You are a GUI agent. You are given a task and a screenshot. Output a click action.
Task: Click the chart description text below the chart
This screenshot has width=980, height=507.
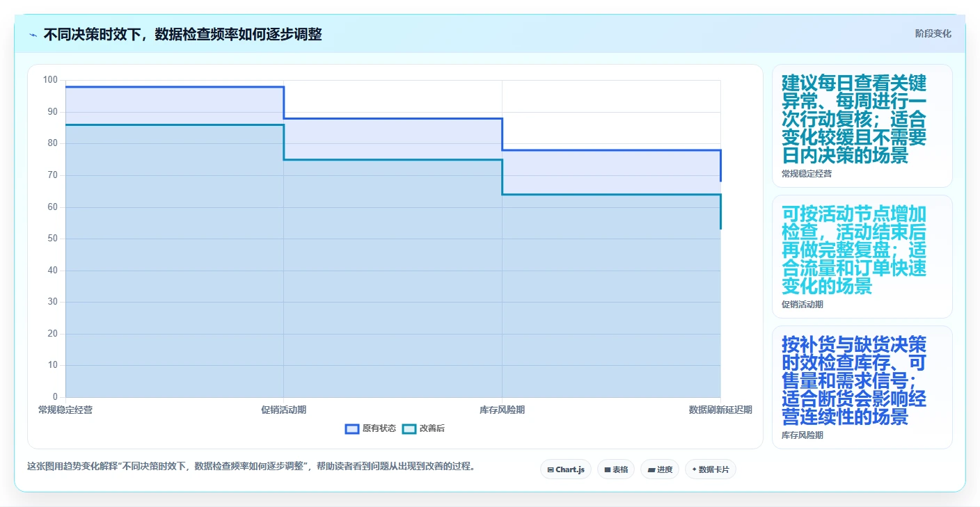252,467
